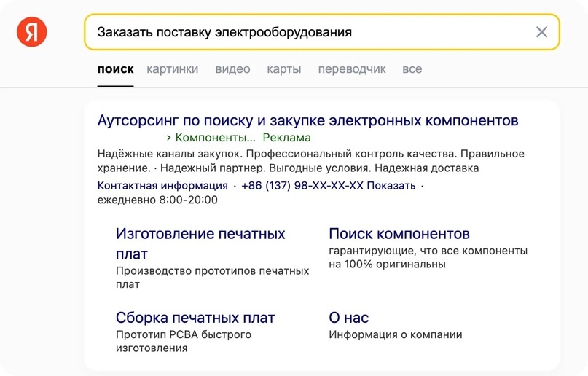The width and height of the screenshot is (588, 376).
Task: Open sitelink «Поиск компонентов»
Action: point(399,234)
